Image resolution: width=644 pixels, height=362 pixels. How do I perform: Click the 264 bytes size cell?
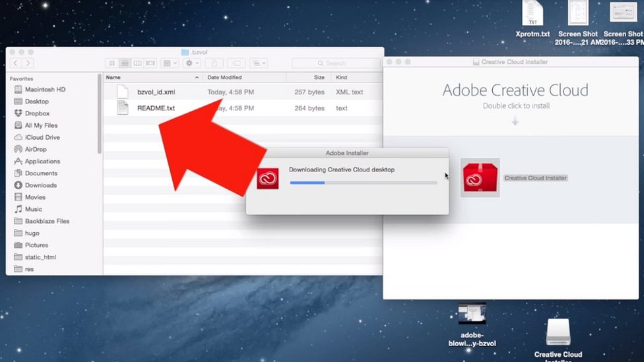[x=309, y=108]
